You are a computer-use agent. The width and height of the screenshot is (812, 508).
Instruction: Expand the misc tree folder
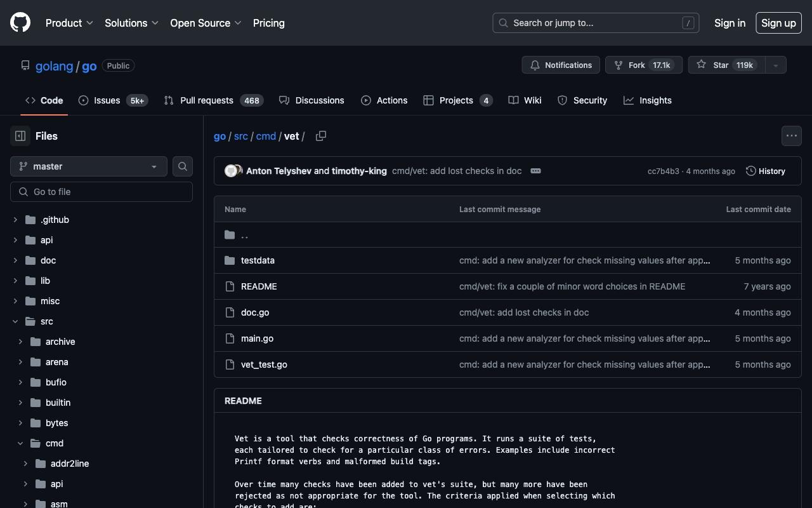15,301
